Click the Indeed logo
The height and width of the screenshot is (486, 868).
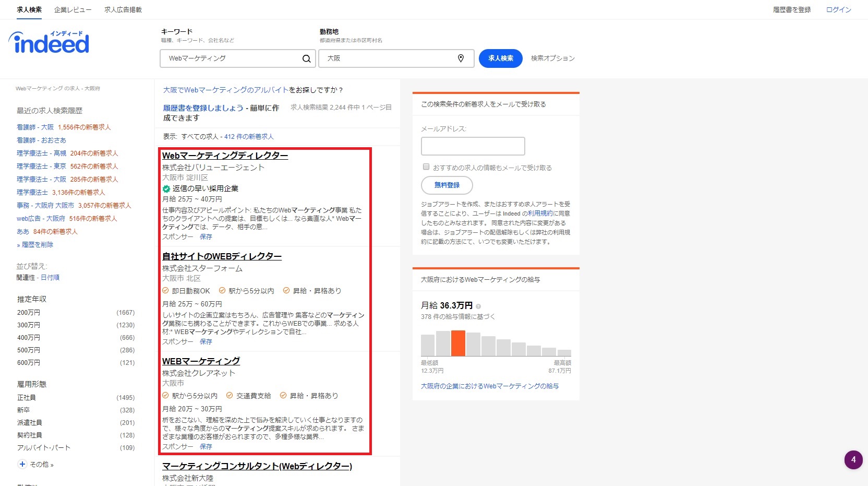49,42
